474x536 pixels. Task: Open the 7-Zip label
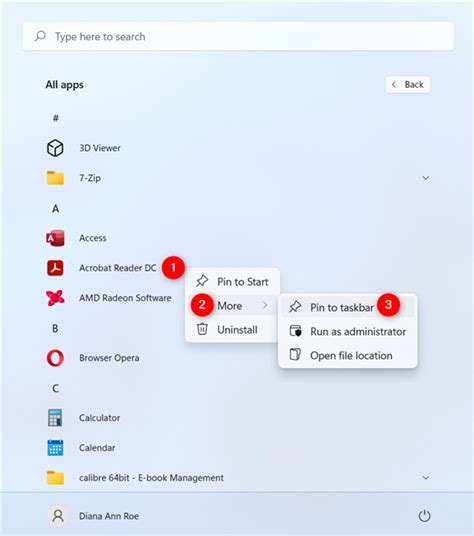pyautogui.click(x=90, y=178)
